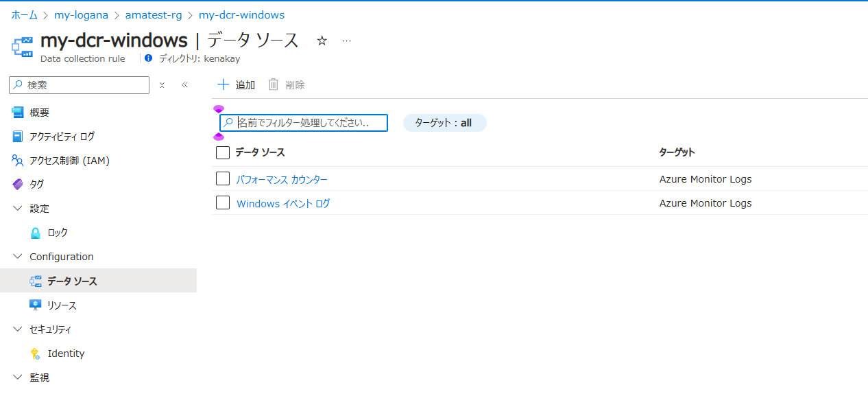Open the more options ellipsis menu
The image size is (868, 394).
click(346, 41)
